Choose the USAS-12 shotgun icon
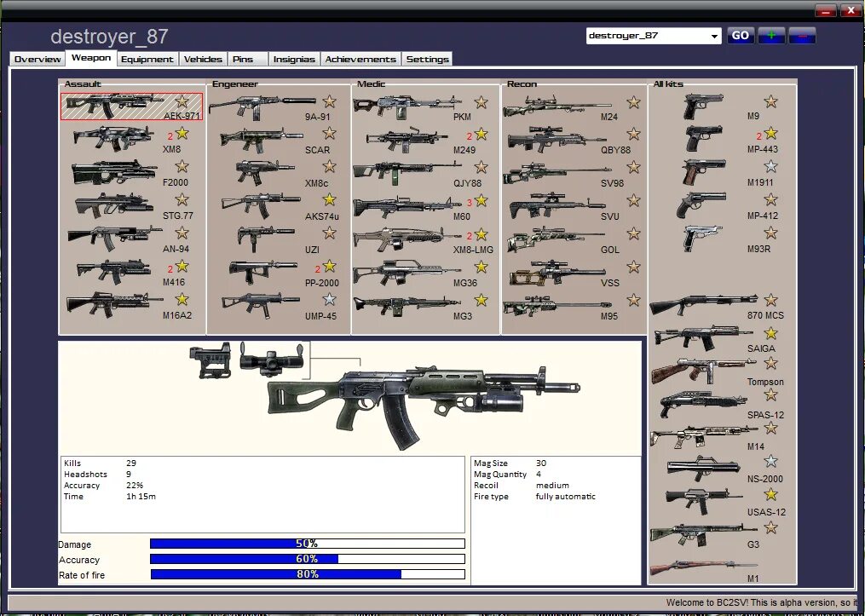This screenshot has width=865, height=616. (x=703, y=501)
